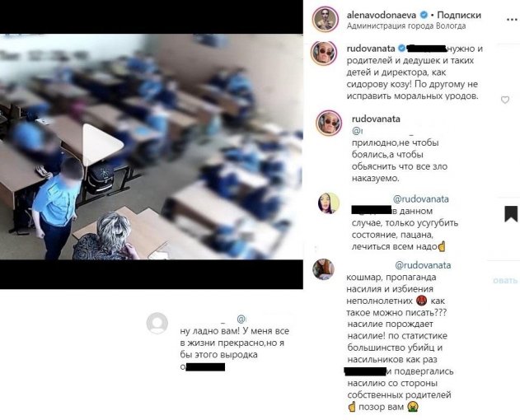The height and width of the screenshot is (420, 520).
Task: Click the alenavodonaeva username link
Action: [x=381, y=15]
